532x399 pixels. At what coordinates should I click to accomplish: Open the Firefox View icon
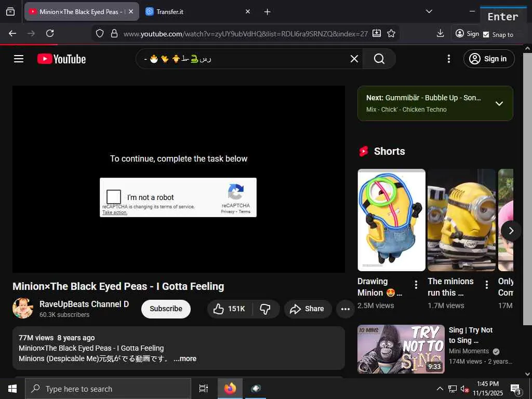click(10, 11)
